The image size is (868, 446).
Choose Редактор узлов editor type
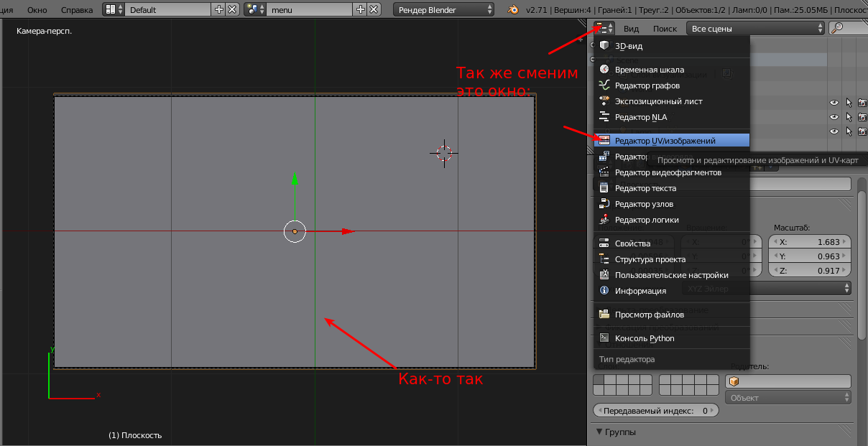(x=644, y=204)
